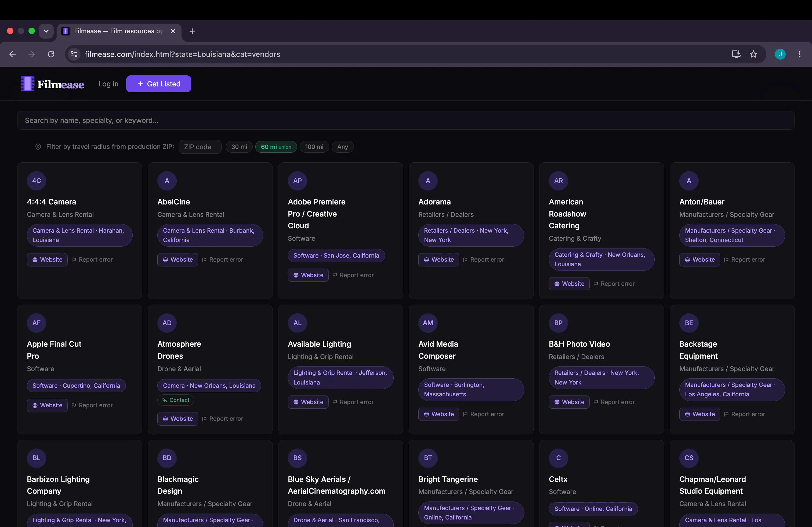
Task: Click the AP avatar for Adobe Premiere
Action: [x=298, y=181]
